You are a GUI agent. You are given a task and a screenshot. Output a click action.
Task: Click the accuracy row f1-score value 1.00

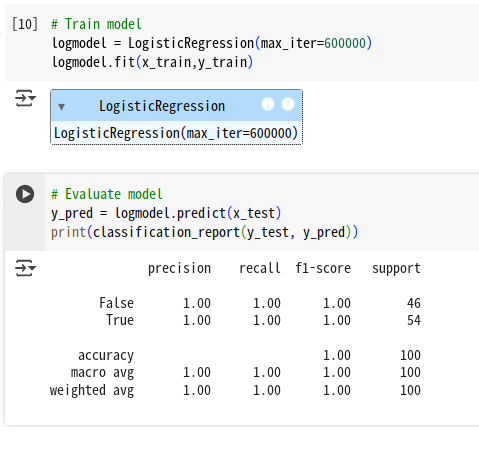pyautogui.click(x=337, y=355)
